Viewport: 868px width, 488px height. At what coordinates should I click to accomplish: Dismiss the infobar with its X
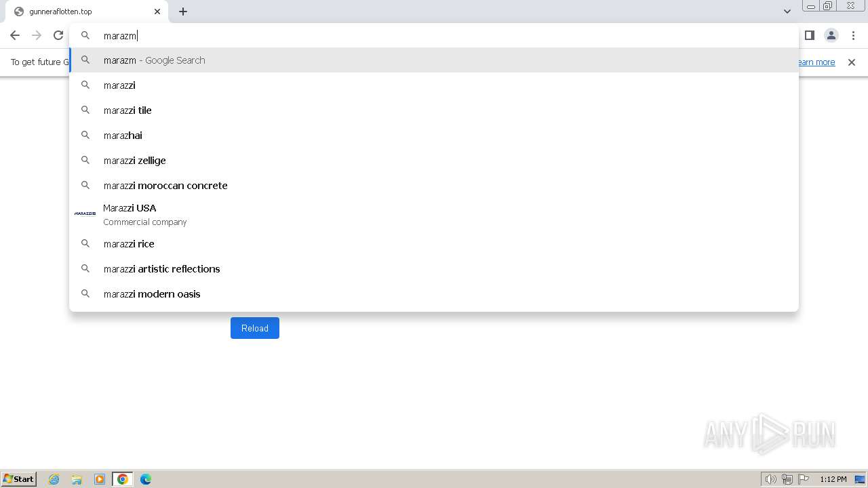coord(852,62)
